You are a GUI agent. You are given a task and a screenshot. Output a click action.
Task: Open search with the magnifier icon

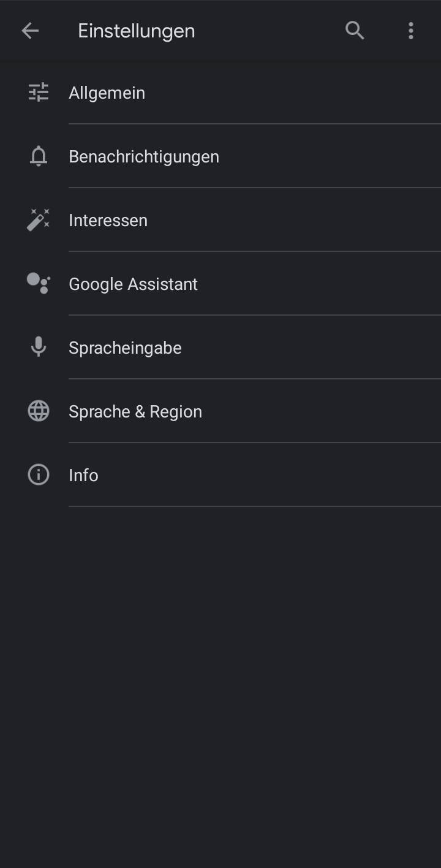pos(355,31)
